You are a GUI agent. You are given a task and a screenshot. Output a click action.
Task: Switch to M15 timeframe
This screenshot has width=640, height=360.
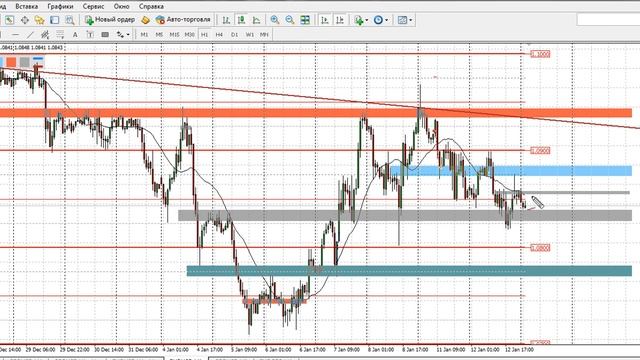174,35
